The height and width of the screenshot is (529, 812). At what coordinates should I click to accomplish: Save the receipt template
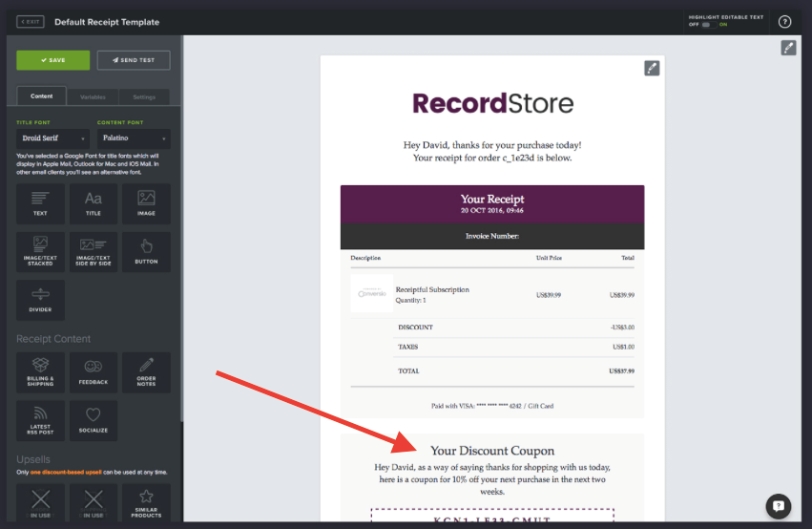pos(52,60)
